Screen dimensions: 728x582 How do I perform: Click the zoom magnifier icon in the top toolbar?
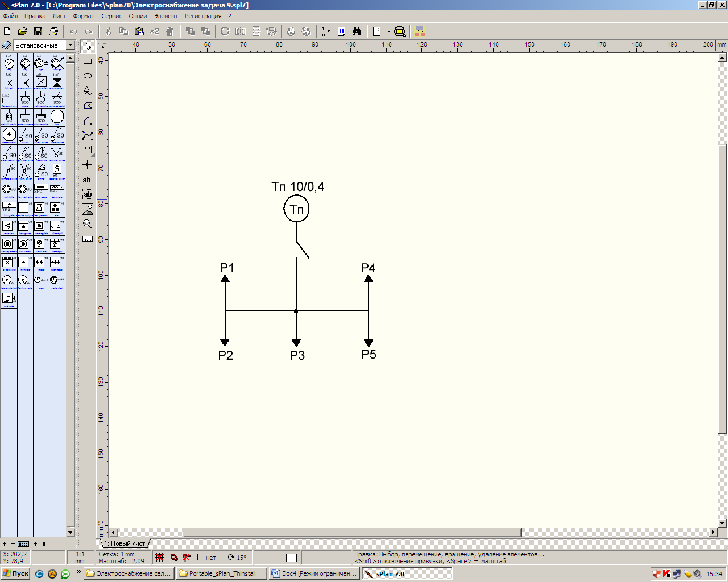tap(400, 31)
